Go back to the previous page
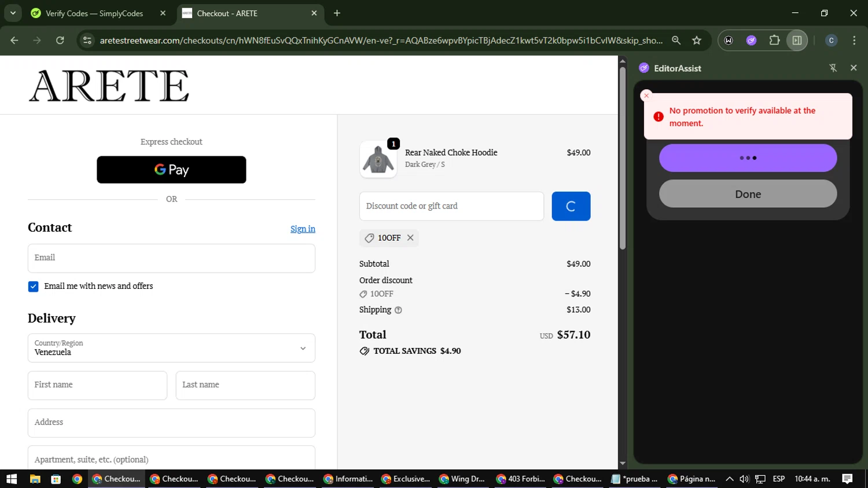The image size is (868, 488). (x=14, y=41)
